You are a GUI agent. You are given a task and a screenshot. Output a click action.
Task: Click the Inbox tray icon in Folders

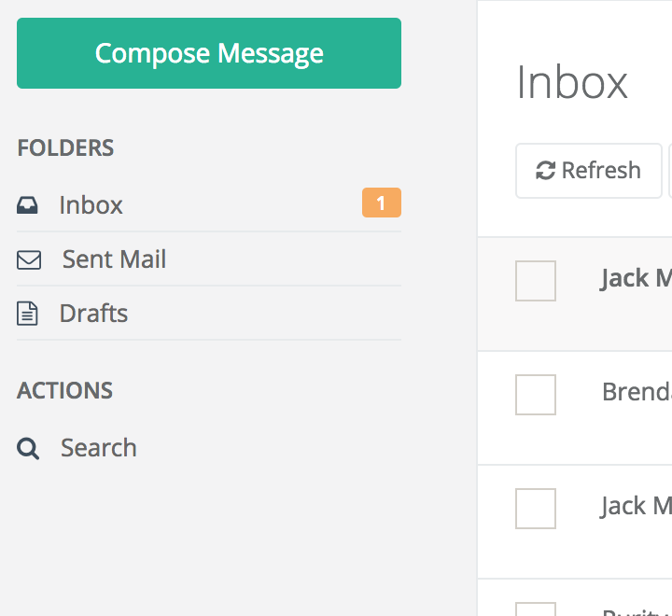pos(28,205)
